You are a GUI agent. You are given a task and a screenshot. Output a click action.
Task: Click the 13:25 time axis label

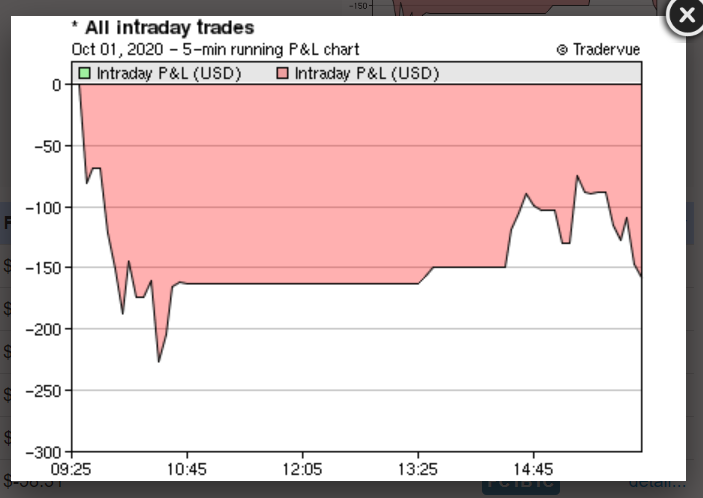point(418,468)
